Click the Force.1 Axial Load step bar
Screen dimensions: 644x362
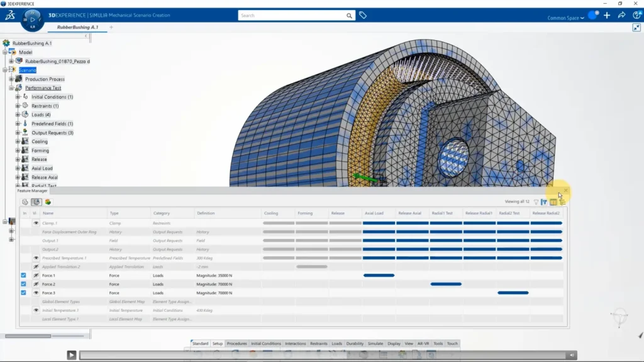tap(379, 275)
